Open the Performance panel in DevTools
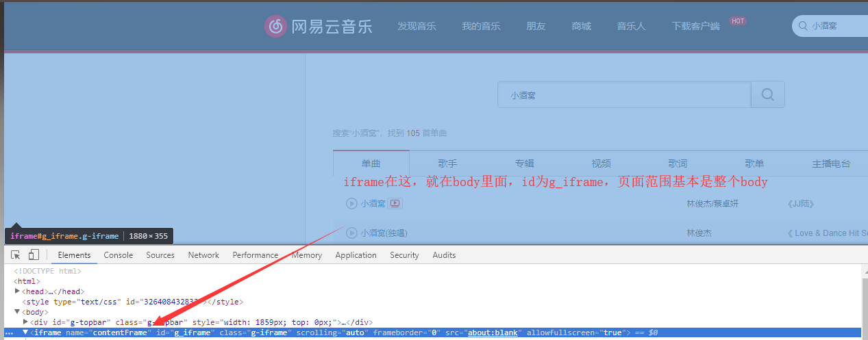The height and width of the screenshot is (340, 868). point(256,255)
